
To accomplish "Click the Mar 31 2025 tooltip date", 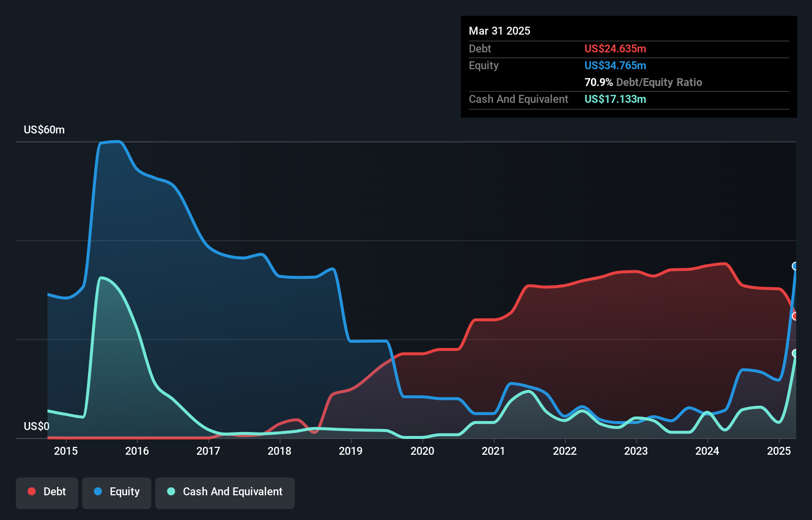I will [x=499, y=31].
